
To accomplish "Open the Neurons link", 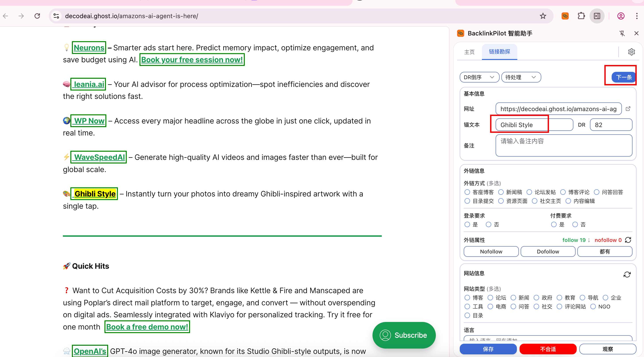I will pyautogui.click(x=89, y=48).
